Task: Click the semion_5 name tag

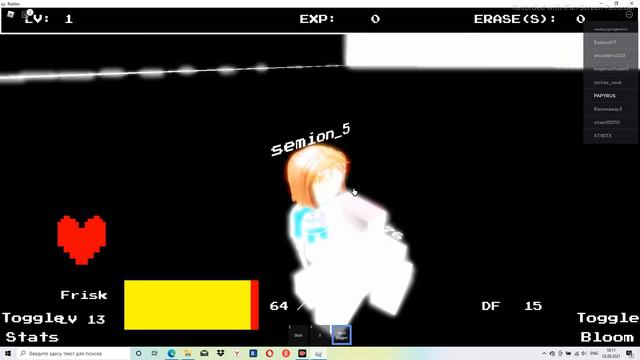Action: [x=311, y=139]
